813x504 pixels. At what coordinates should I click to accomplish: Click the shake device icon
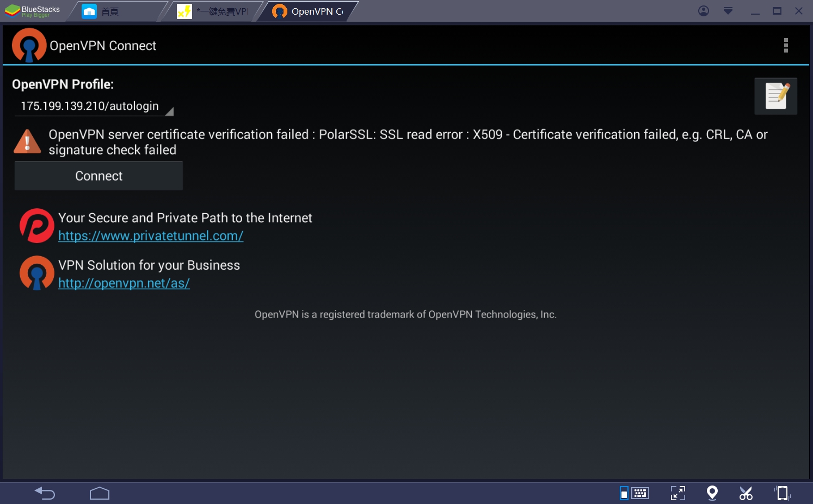783,493
